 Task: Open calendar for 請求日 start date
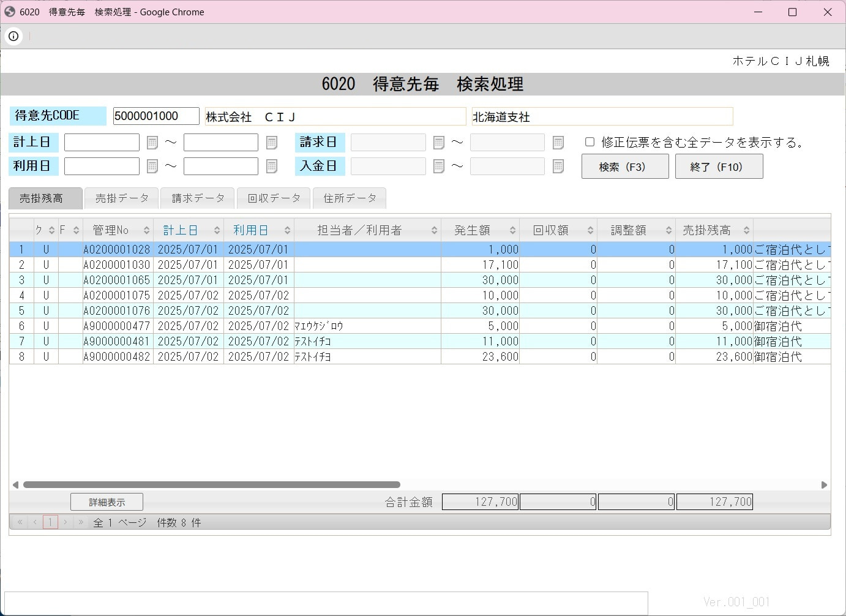pyautogui.click(x=438, y=143)
